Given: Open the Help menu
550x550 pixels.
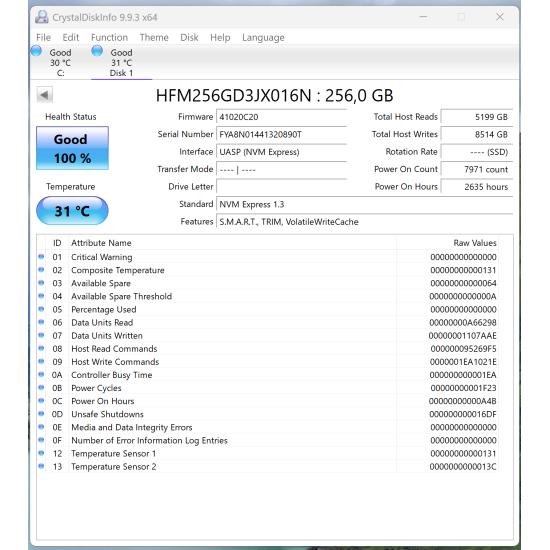Looking at the screenshot, I should pos(220,38).
